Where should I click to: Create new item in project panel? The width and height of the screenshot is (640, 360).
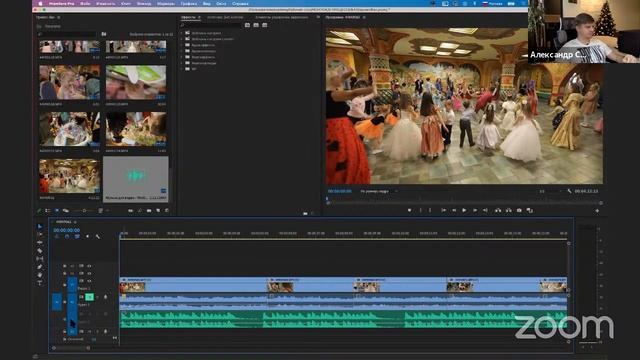[x=158, y=211]
